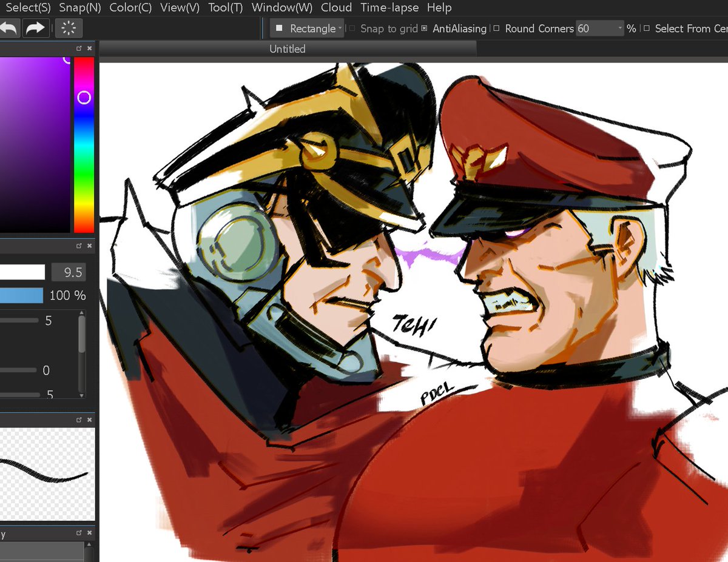Enable the Snap to grid checkbox
728x562 pixels.
[x=352, y=28]
